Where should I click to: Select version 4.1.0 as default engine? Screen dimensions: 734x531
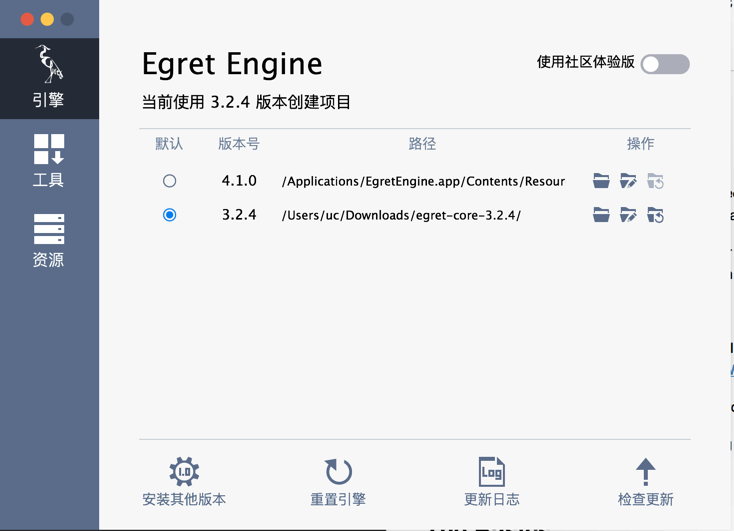[x=169, y=181]
